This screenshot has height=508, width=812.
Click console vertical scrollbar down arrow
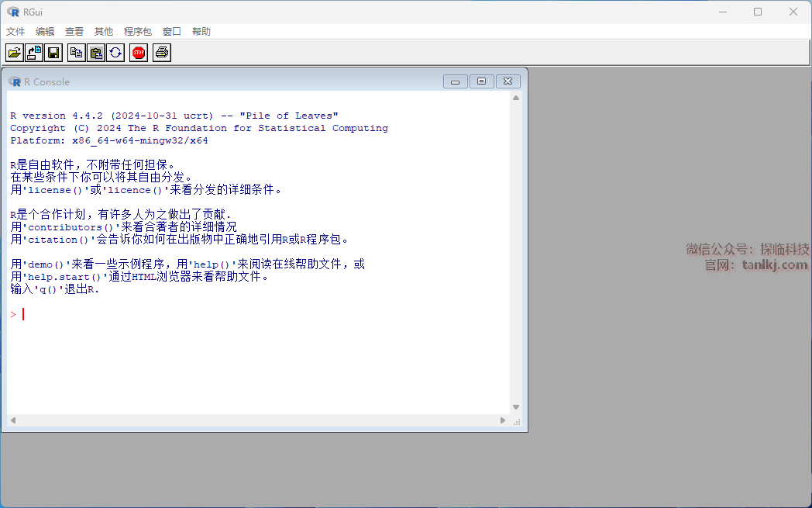516,407
